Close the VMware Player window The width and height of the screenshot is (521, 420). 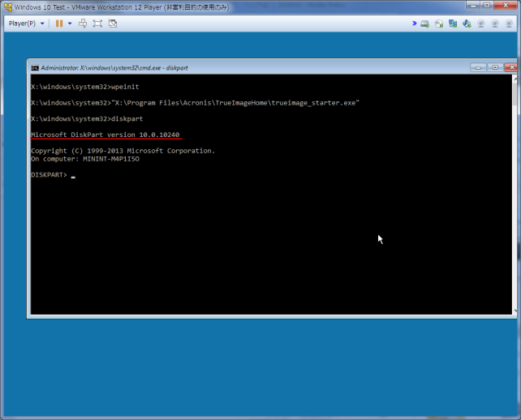pos(506,6)
